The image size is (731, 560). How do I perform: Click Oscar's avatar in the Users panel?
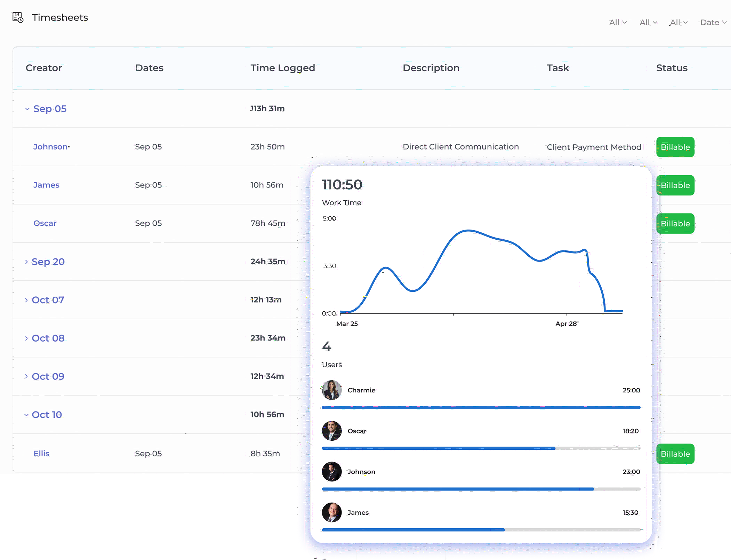(x=331, y=431)
